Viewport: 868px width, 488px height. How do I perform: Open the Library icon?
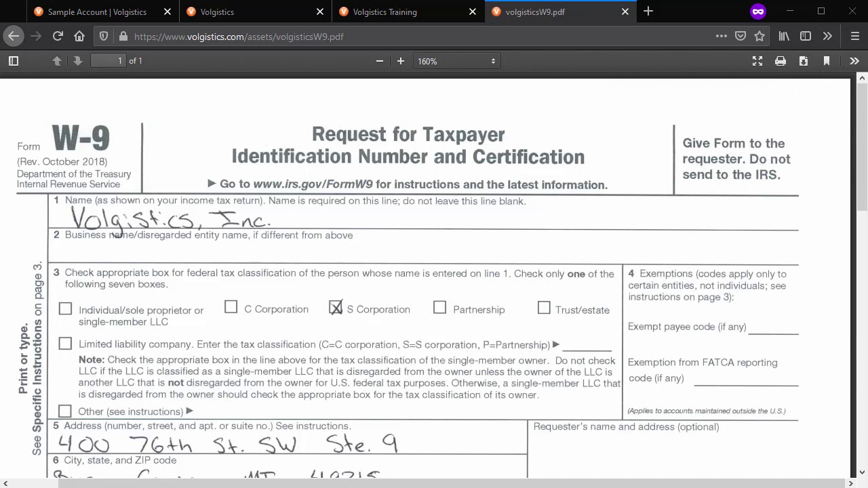pos(784,37)
